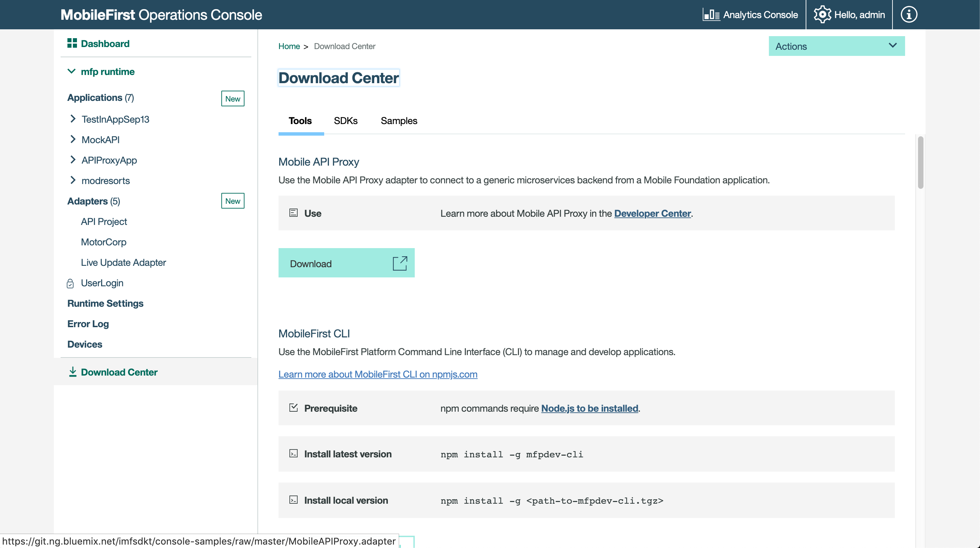Click the npm install -g mfpdev-cli command
Viewport: 980px width, 548px height.
(512, 454)
